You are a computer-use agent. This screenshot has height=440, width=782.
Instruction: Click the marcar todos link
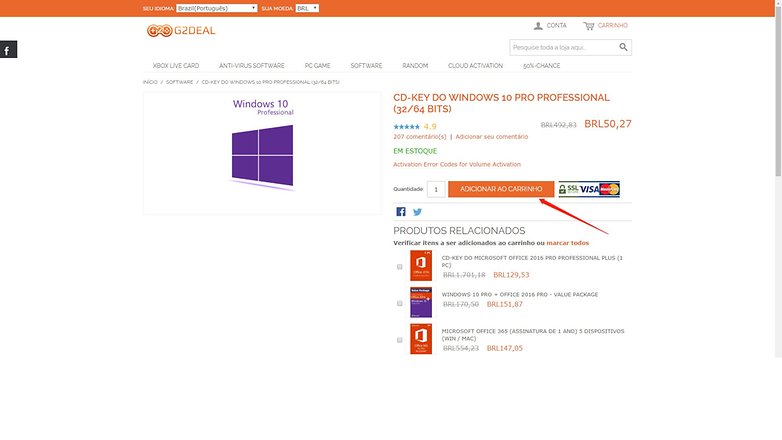point(568,243)
